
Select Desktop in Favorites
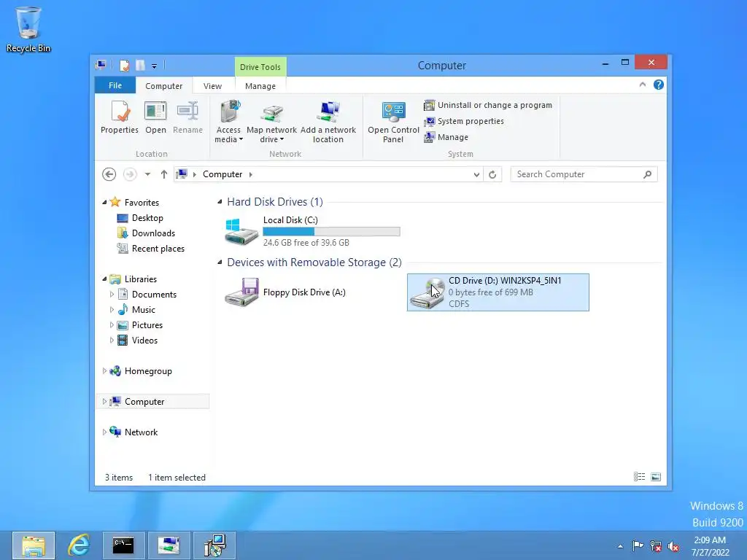(x=147, y=217)
